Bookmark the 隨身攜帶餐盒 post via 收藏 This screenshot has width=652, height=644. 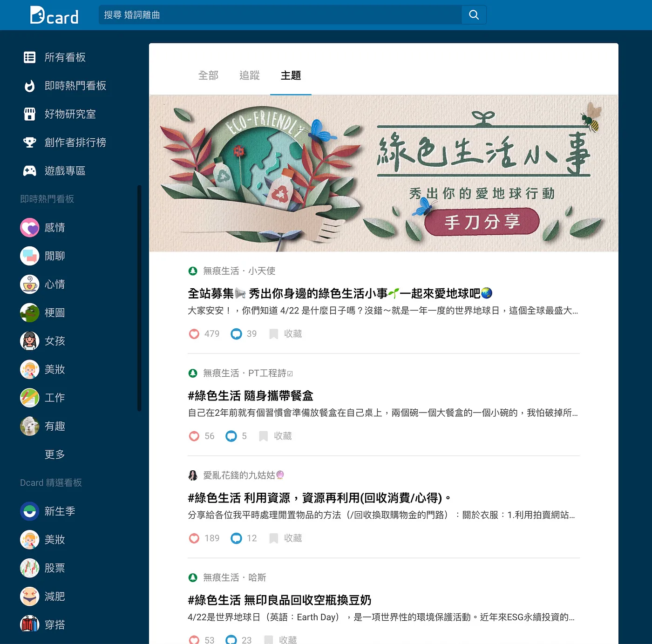tap(276, 436)
